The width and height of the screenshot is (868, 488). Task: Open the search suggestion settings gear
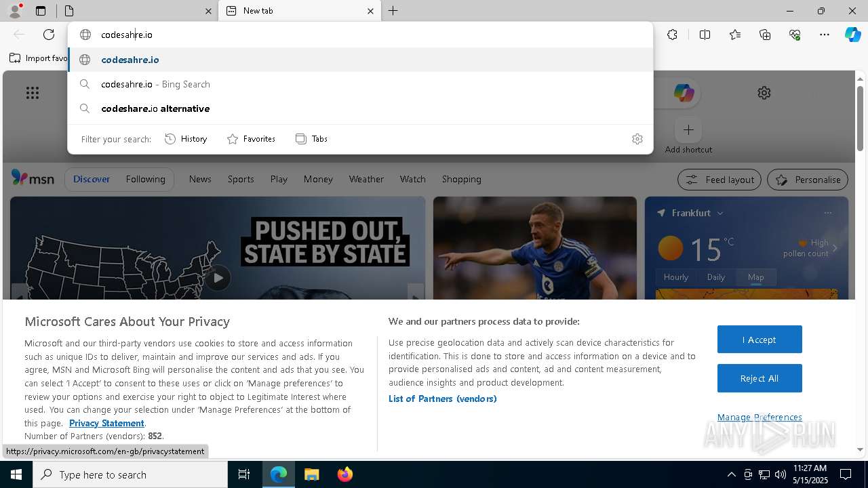(x=637, y=139)
